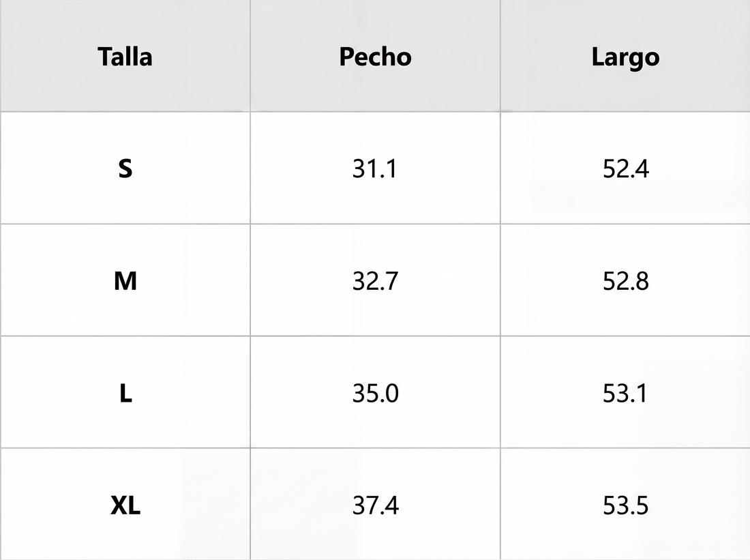Select the Largo value 52.4
This screenshot has width=750, height=560.
pyautogui.click(x=625, y=168)
